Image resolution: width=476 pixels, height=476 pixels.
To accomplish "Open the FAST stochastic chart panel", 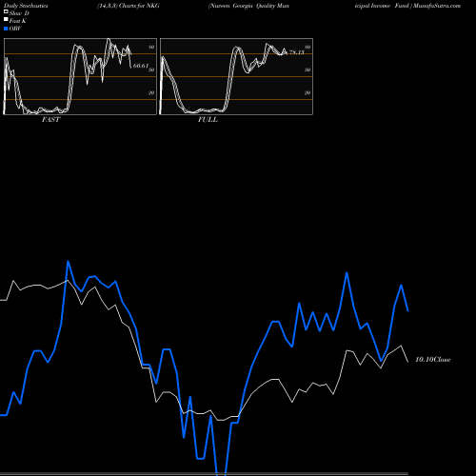I will (80, 76).
